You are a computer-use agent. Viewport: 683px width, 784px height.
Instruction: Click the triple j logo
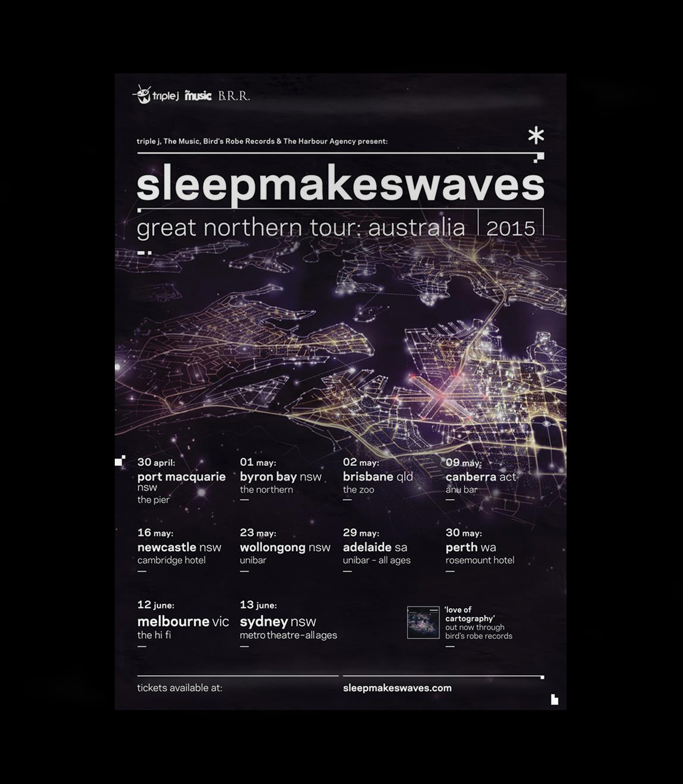156,95
